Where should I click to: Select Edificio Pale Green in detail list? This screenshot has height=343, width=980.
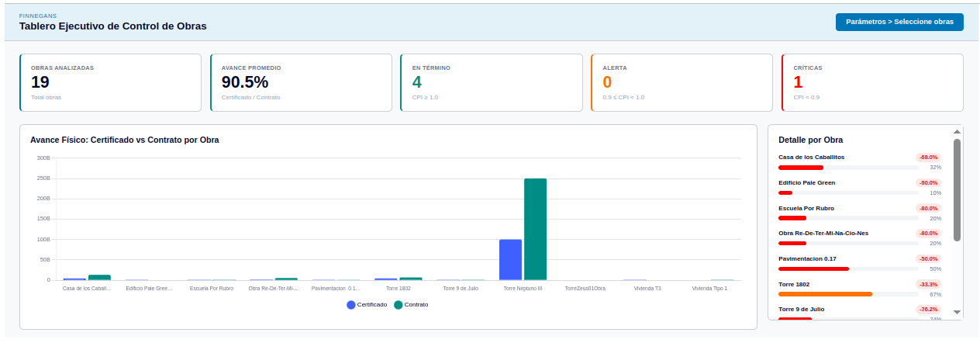click(x=806, y=182)
